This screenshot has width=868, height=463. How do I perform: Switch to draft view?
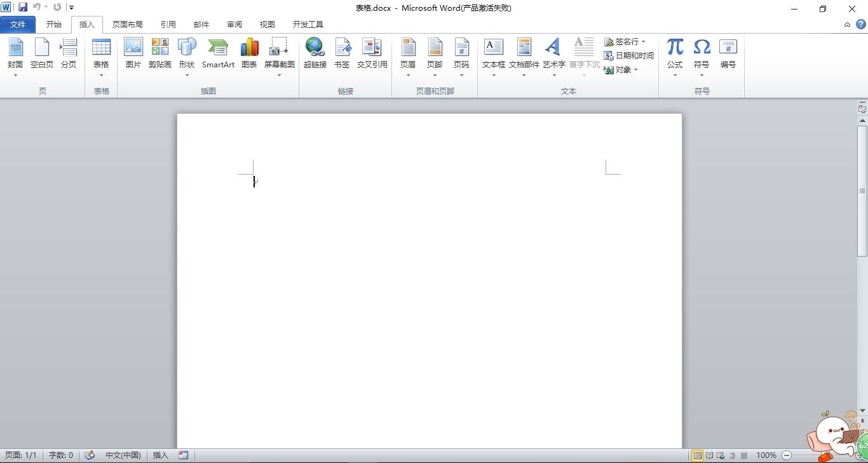click(743, 455)
